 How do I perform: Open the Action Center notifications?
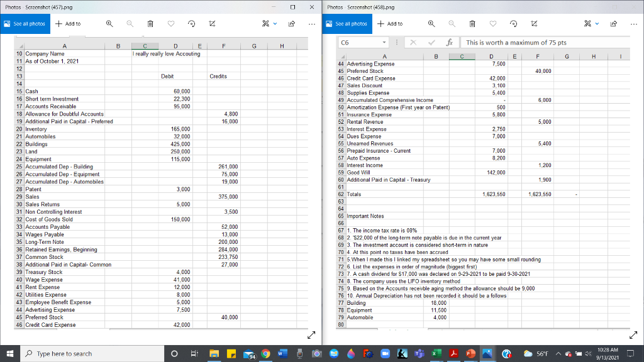click(x=630, y=353)
